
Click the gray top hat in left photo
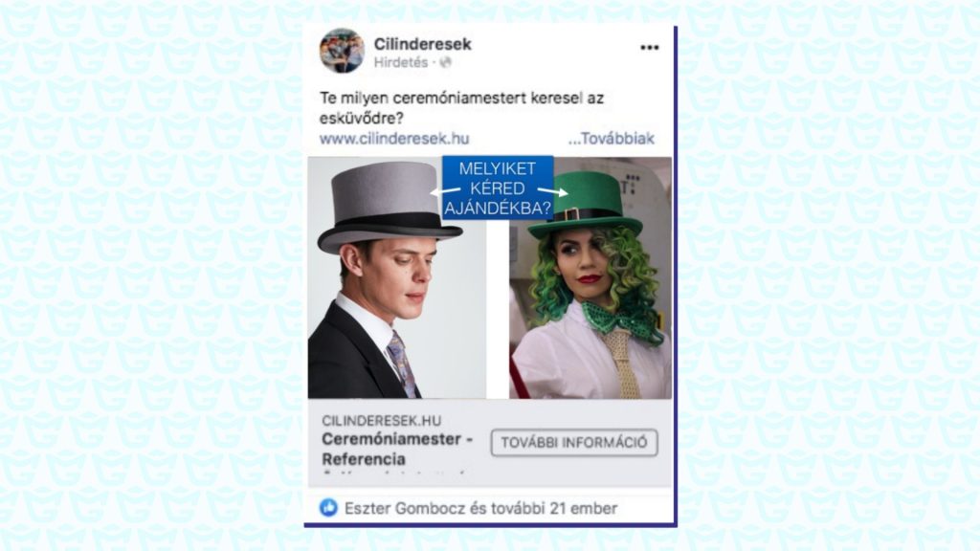tap(388, 206)
